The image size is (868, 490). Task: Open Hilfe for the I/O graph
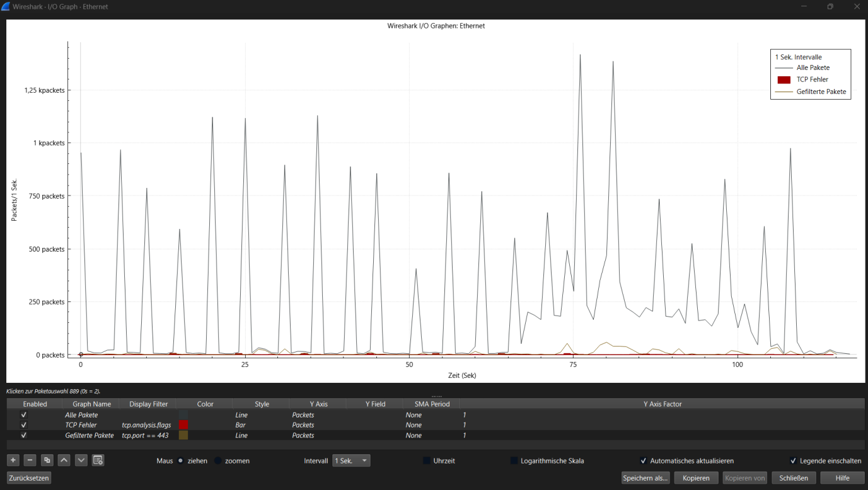pos(842,478)
